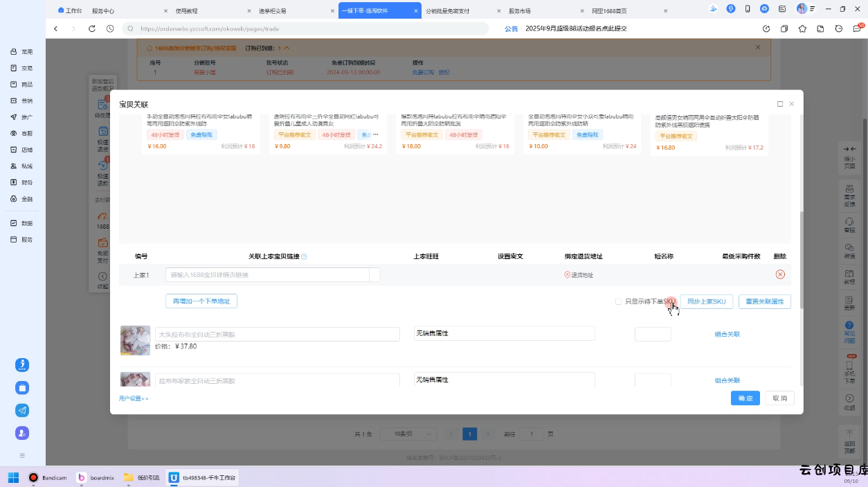Click the history clock icon near address bar
This screenshot has width=868, height=487.
(x=110, y=28)
